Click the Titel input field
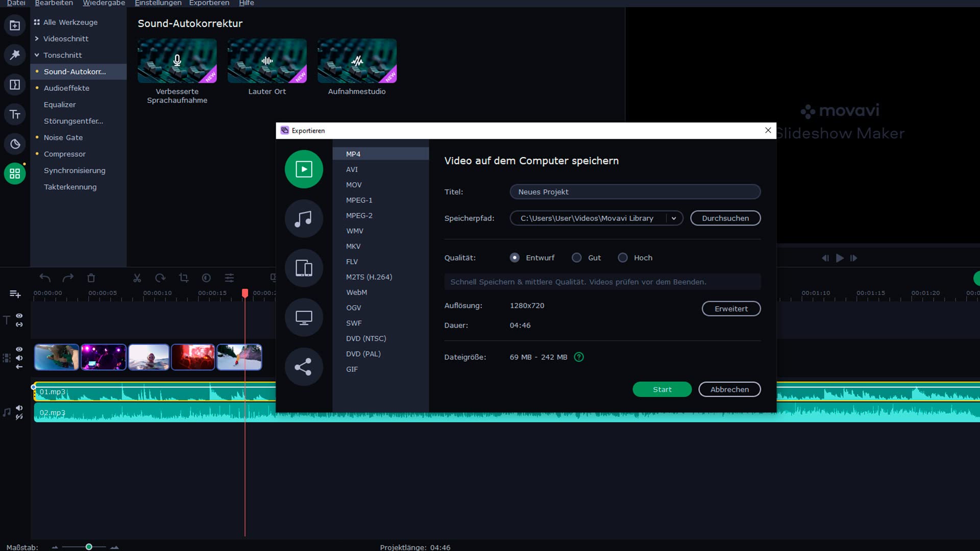 pos(635,192)
